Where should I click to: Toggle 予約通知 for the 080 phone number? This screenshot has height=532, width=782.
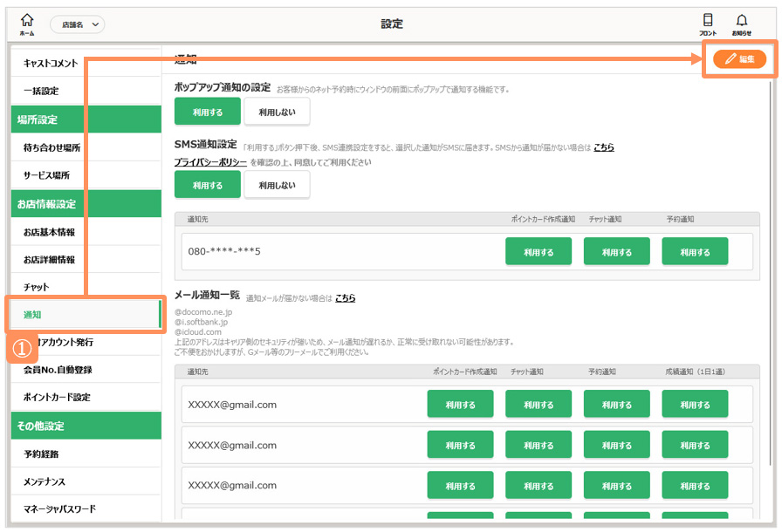point(695,252)
